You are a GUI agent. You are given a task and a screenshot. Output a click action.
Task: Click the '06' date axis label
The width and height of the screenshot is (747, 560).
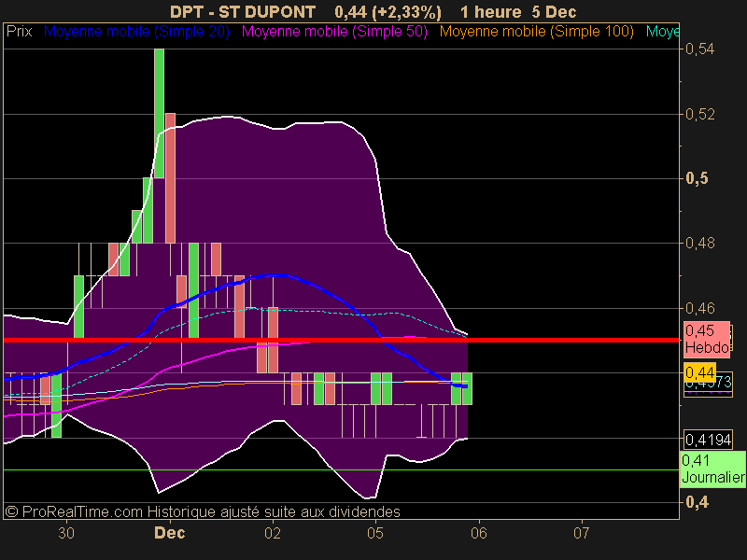pyautogui.click(x=479, y=533)
